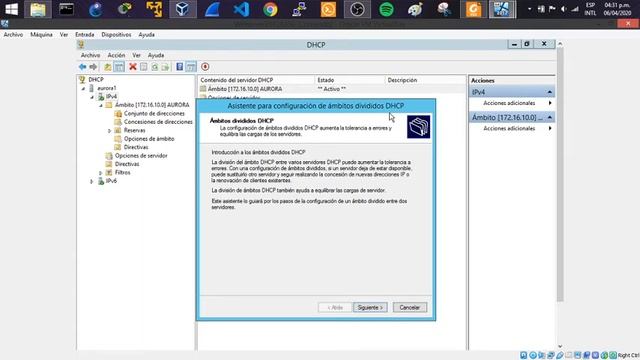The image size is (640, 360).
Task: Select Concesiones de direcciones in tree
Action: pos(158,122)
